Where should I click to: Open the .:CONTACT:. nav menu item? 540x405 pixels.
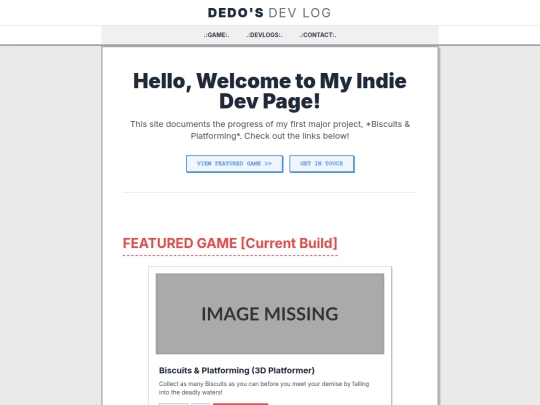(318, 35)
